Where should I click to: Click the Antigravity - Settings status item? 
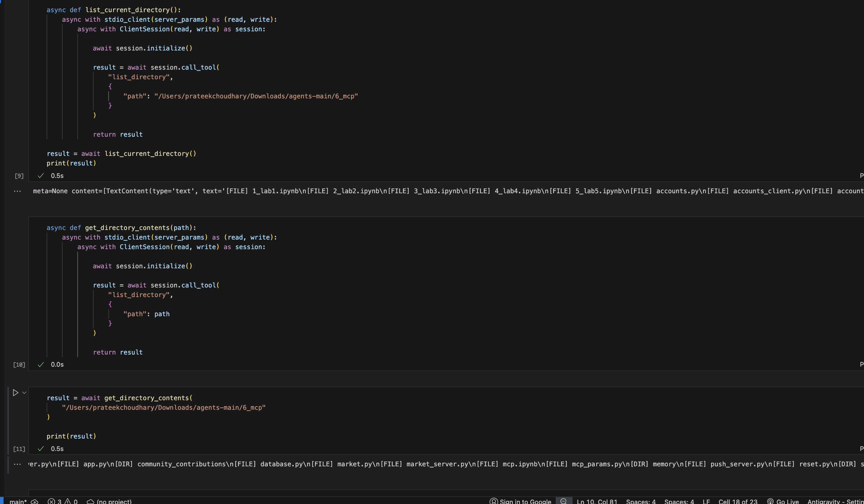tap(836, 501)
